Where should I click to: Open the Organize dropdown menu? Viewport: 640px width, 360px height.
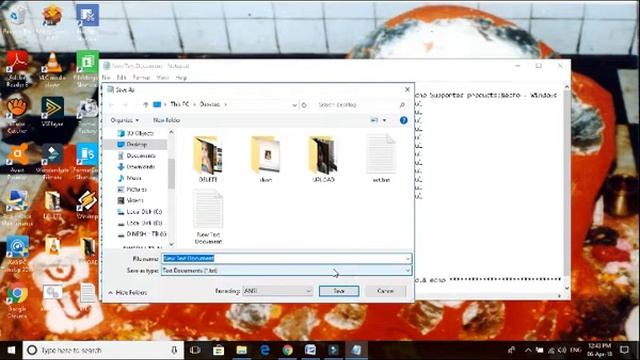coord(125,120)
